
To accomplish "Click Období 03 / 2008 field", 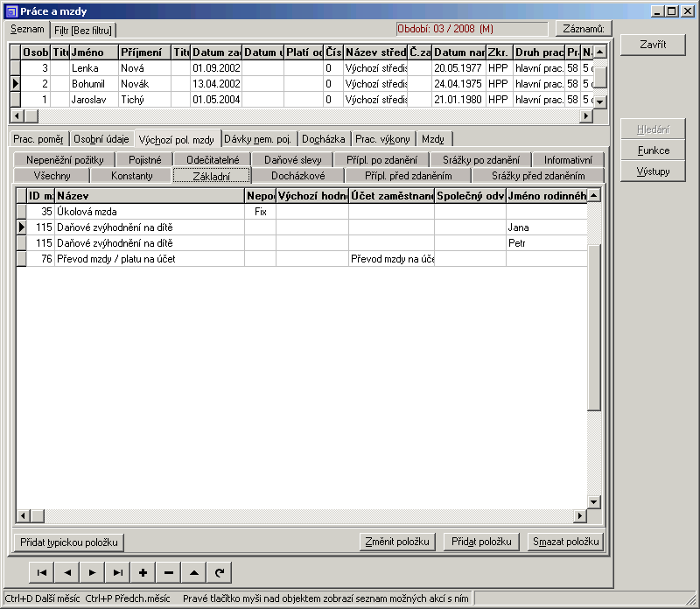I will coord(472,29).
